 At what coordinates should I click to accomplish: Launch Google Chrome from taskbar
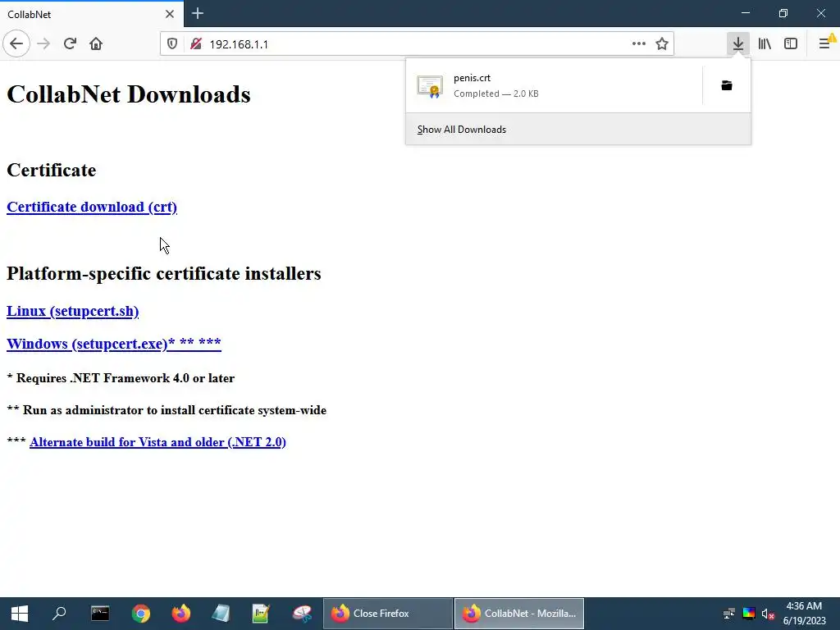pos(141,614)
